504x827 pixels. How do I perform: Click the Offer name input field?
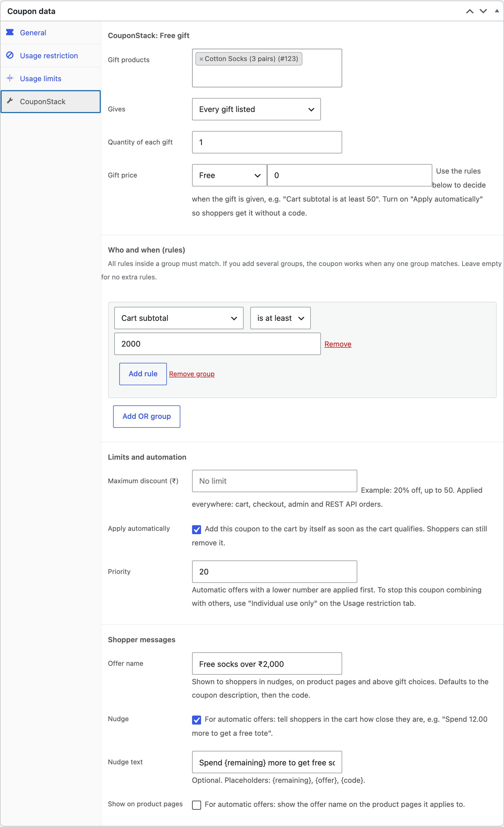[267, 664]
